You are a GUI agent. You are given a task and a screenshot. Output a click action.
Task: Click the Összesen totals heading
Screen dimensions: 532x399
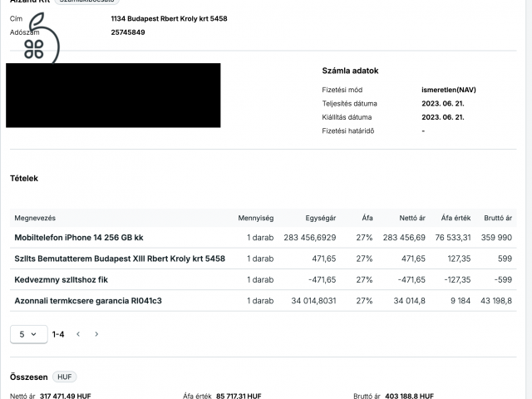click(x=29, y=377)
